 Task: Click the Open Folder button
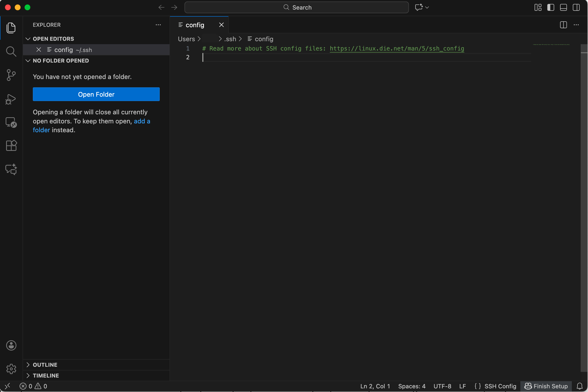[x=96, y=94]
